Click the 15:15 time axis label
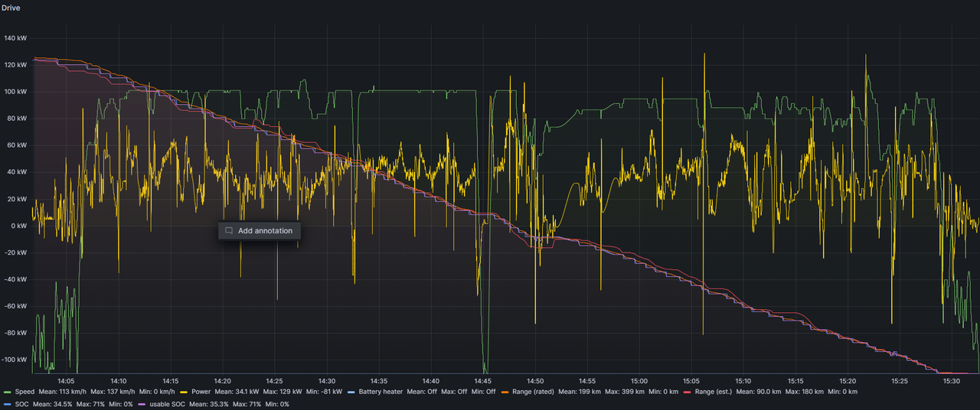The width and height of the screenshot is (980, 410). (x=795, y=381)
